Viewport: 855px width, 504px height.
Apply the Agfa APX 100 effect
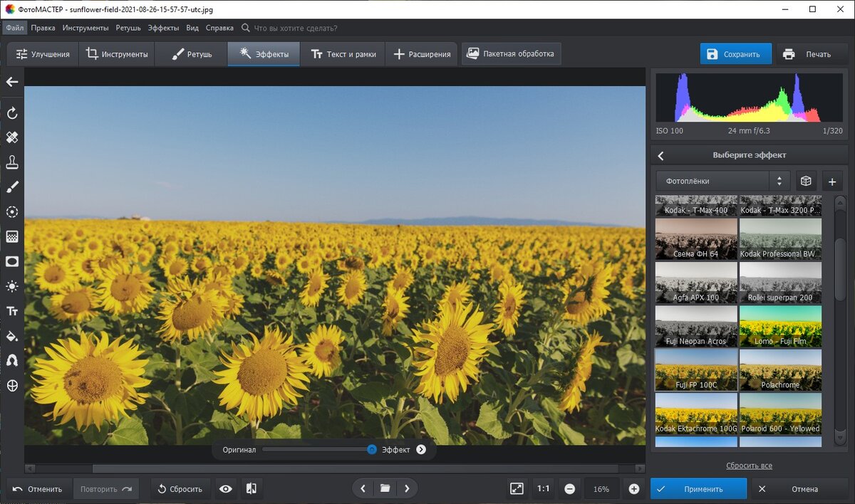[695, 283]
